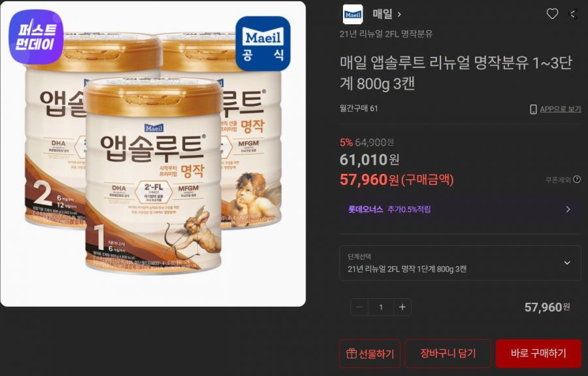588x376 pixels.
Task: Click the gift icon on 선물하기
Action: pos(351,353)
